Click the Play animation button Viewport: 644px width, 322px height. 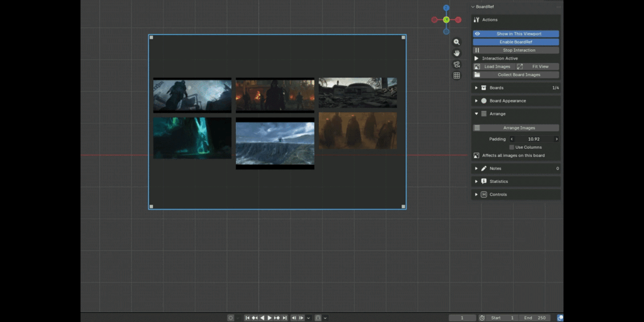coord(269,318)
